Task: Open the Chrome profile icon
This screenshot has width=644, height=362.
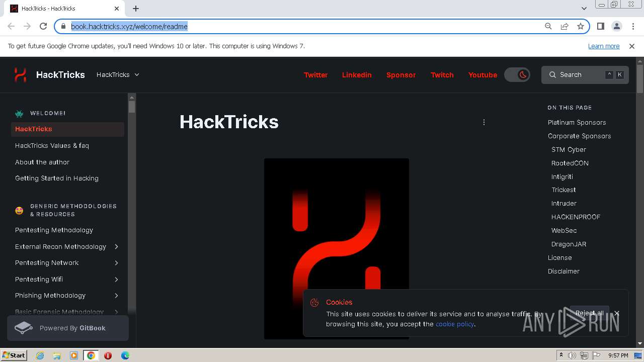Action: click(616, 26)
